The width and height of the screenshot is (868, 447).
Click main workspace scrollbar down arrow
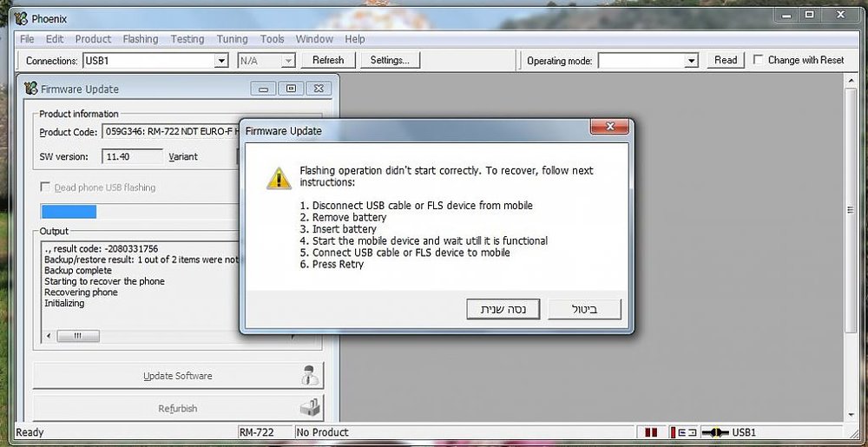tap(852, 416)
